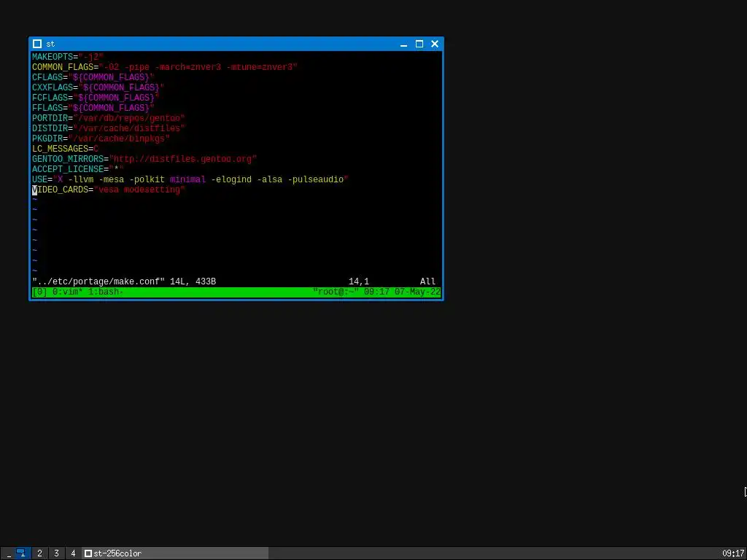Click the tmux root@:~ host label
Image resolution: width=747 pixels, height=560 pixels.
click(336, 292)
